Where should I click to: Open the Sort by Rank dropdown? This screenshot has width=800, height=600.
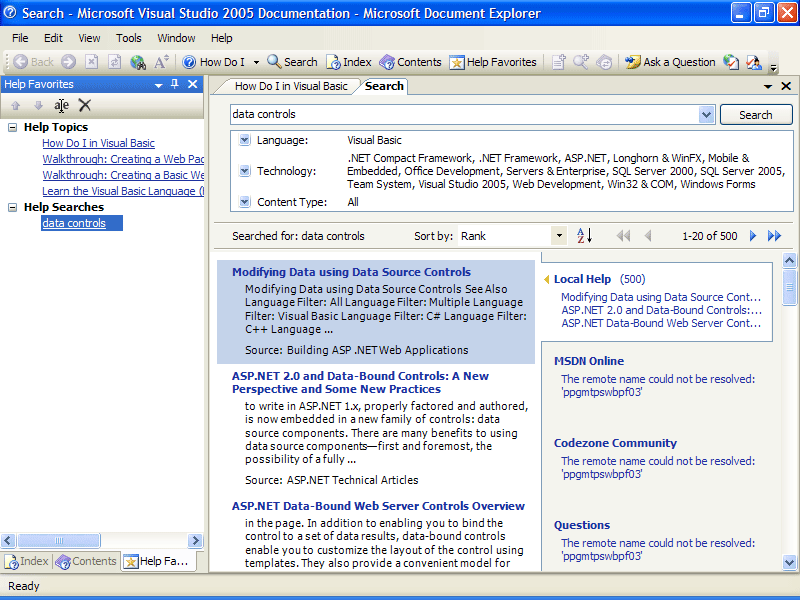coord(559,236)
